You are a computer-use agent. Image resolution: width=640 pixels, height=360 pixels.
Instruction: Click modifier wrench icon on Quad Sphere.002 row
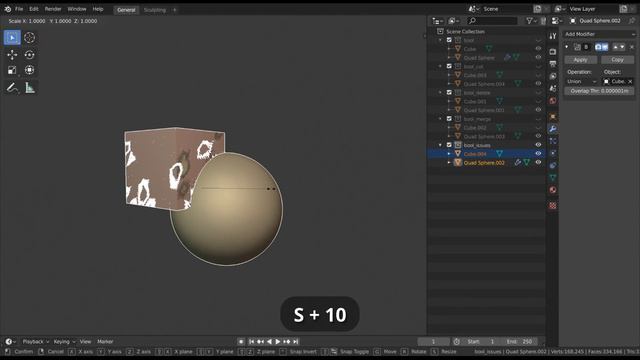518,162
